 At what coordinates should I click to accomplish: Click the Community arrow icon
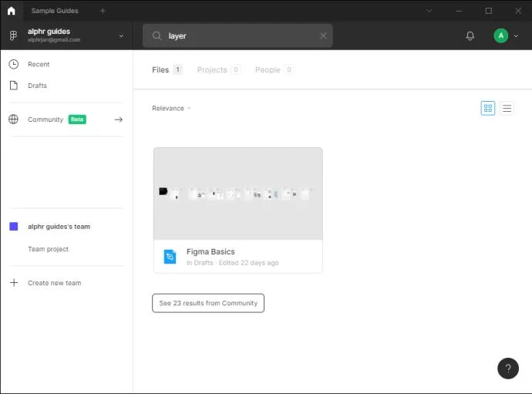tap(119, 120)
